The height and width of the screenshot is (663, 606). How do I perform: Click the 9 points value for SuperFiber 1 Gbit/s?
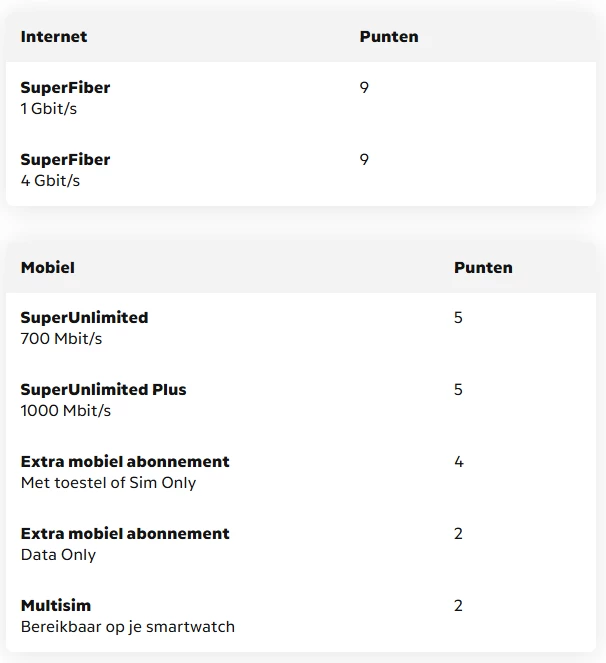click(x=364, y=88)
